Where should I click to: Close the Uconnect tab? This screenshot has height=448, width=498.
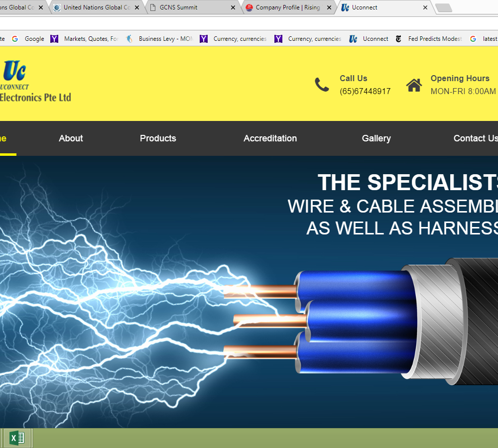[425, 7]
